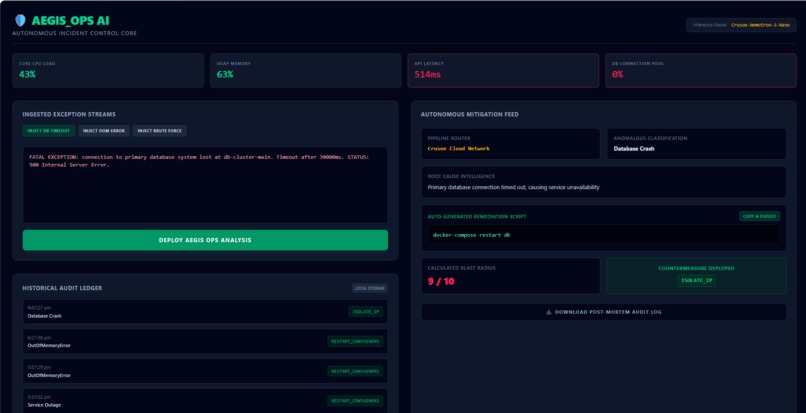
Task: Click the docker-compose restart db script
Action: tap(471, 235)
